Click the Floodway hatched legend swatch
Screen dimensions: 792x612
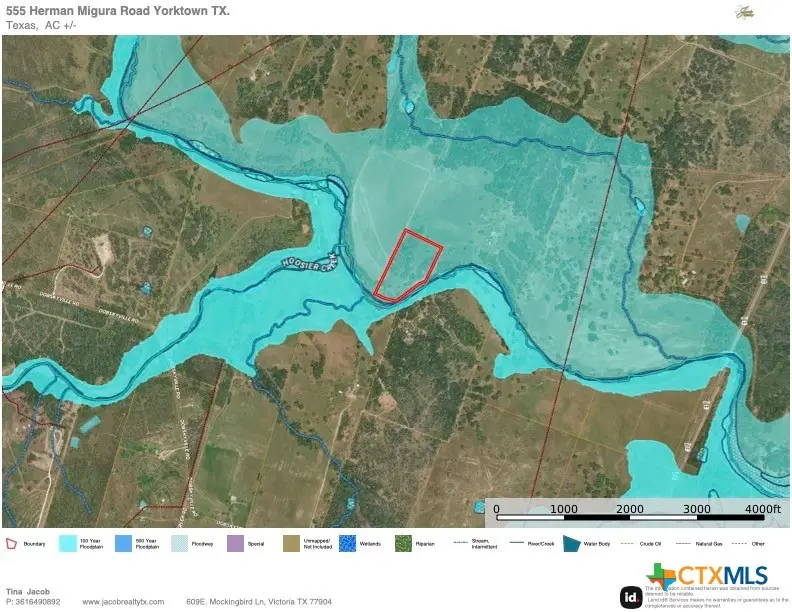(179, 544)
